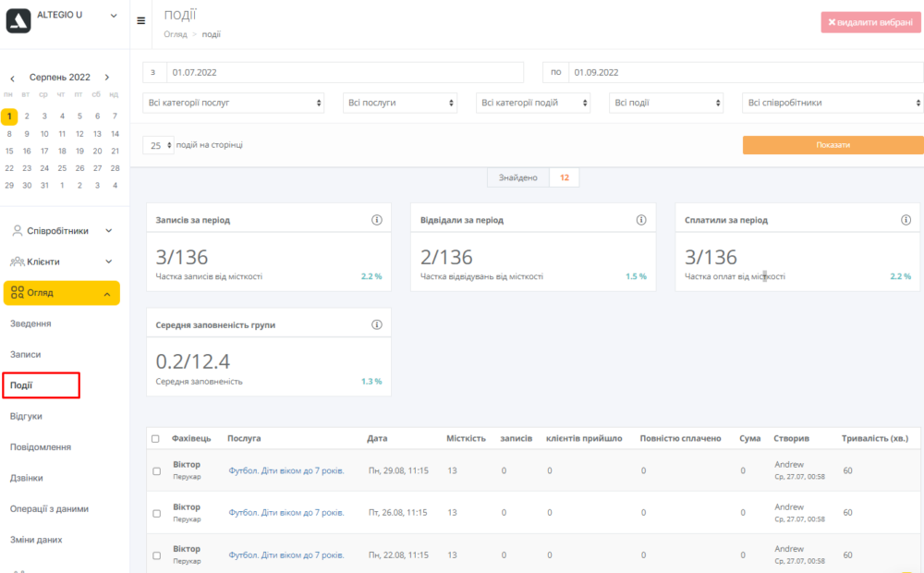This screenshot has height=573, width=924.
Task: Open Операції з даними in sidebar
Action: click(x=50, y=508)
